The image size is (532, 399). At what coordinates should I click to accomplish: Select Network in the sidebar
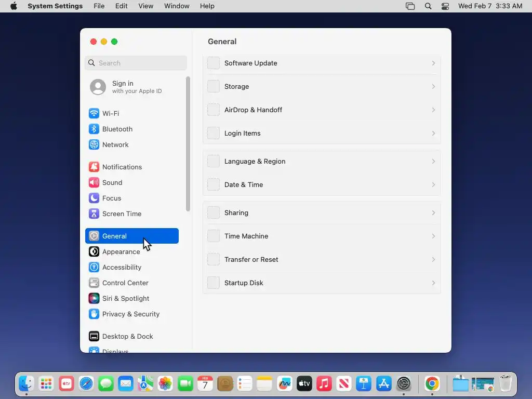click(x=131, y=144)
